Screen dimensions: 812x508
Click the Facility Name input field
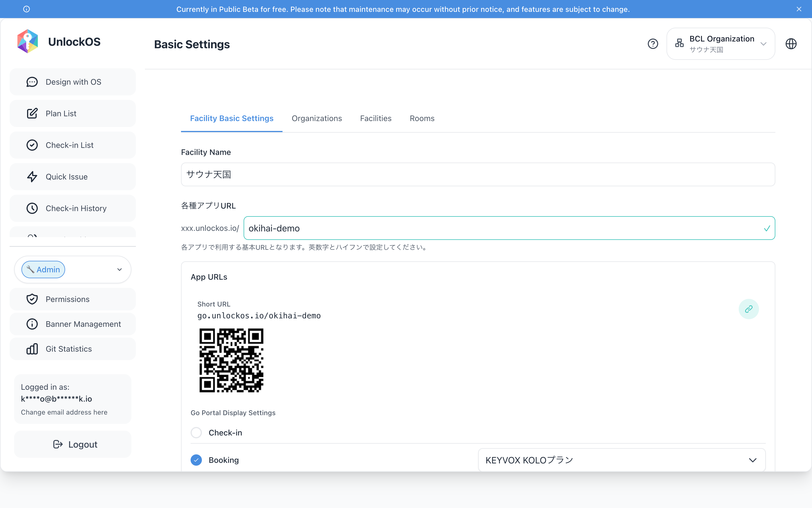(478, 174)
